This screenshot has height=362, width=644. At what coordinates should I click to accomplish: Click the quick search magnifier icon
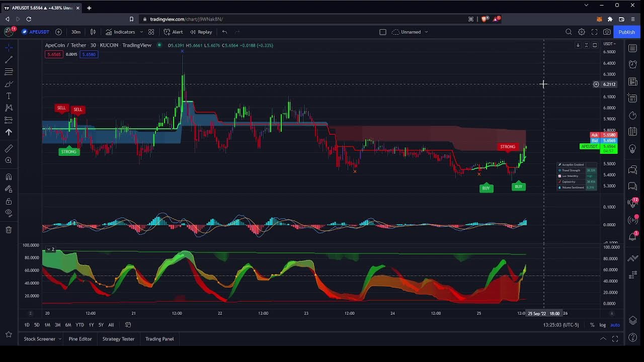coord(569,32)
